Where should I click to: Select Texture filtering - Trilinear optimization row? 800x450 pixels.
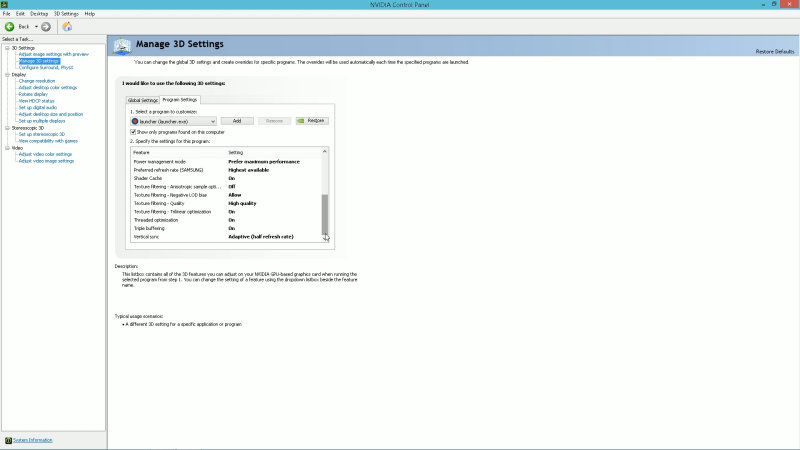226,212
